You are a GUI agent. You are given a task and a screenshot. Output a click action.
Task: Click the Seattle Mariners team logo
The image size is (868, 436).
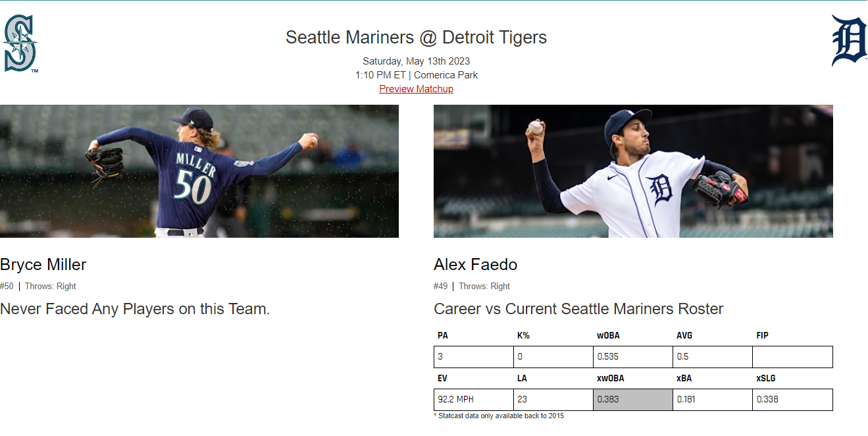(x=20, y=43)
